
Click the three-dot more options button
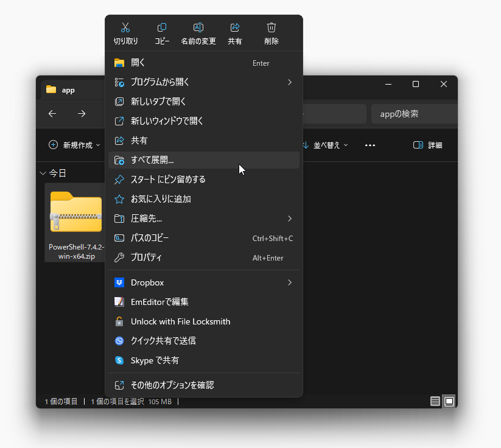click(370, 145)
